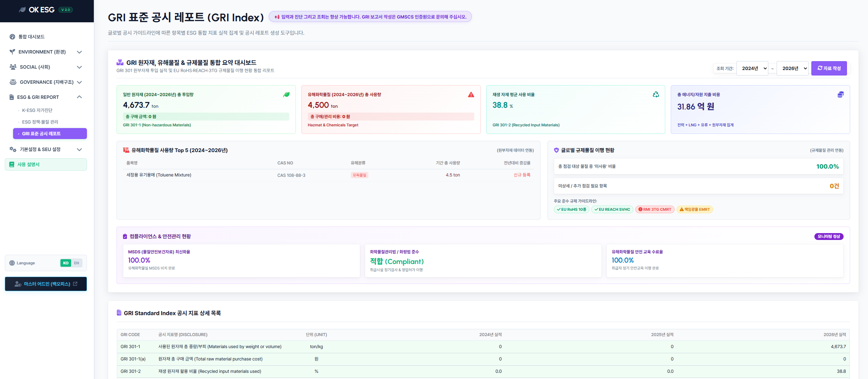Expand the 기본설정 & SEU 설정 chevron
The image size is (868, 379).
click(79, 150)
